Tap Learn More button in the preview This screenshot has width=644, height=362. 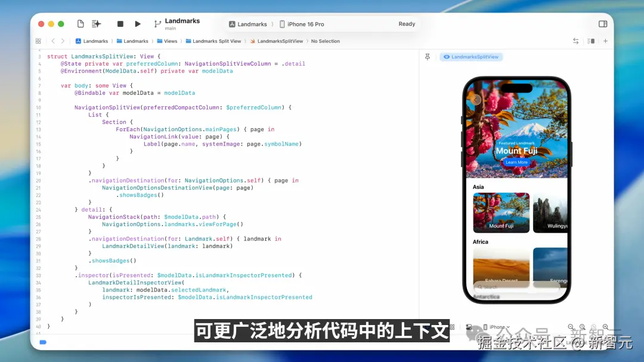[516, 162]
